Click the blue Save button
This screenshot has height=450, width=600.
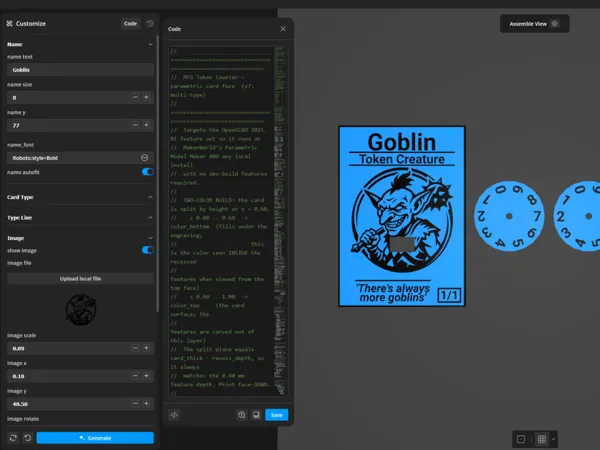(x=277, y=415)
